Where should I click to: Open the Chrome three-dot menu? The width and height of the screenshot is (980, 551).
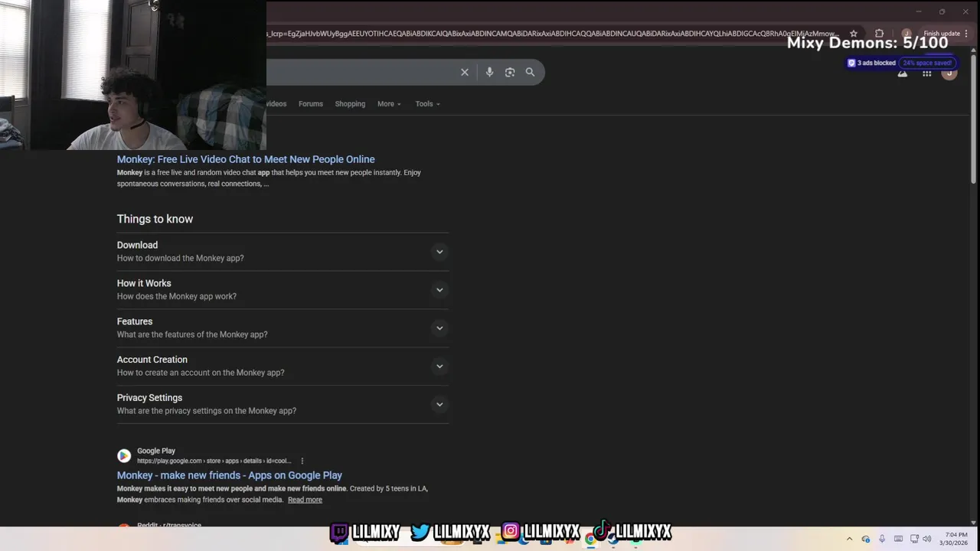[967, 34]
